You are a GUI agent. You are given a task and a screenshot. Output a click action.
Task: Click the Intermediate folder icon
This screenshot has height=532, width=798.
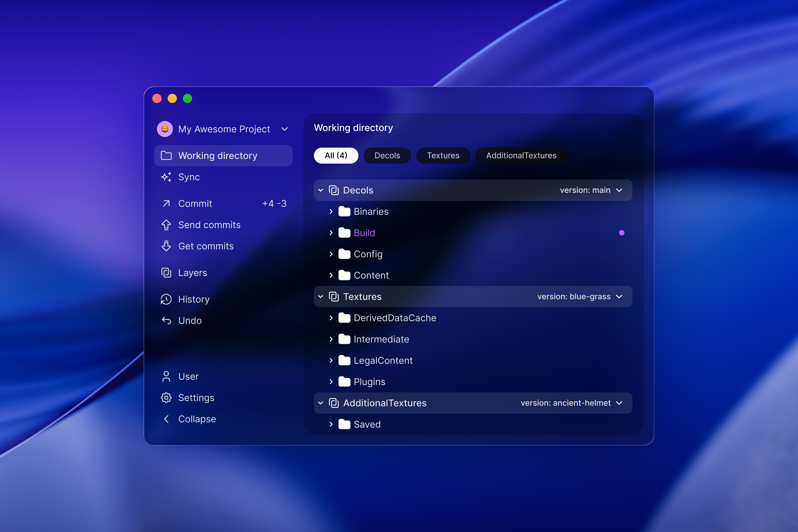tap(344, 339)
